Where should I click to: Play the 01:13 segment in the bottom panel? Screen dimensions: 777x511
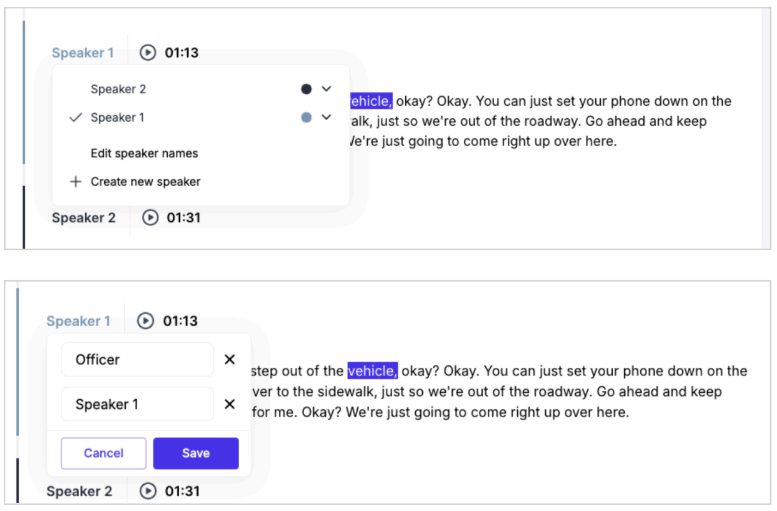(x=145, y=321)
